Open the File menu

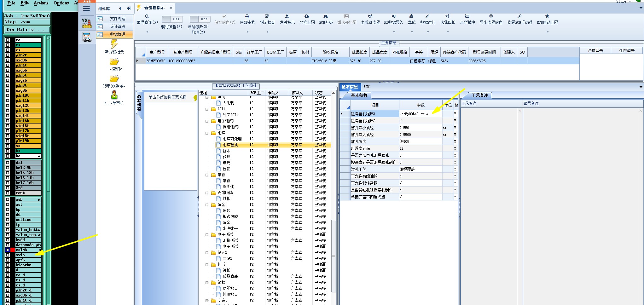11,3
